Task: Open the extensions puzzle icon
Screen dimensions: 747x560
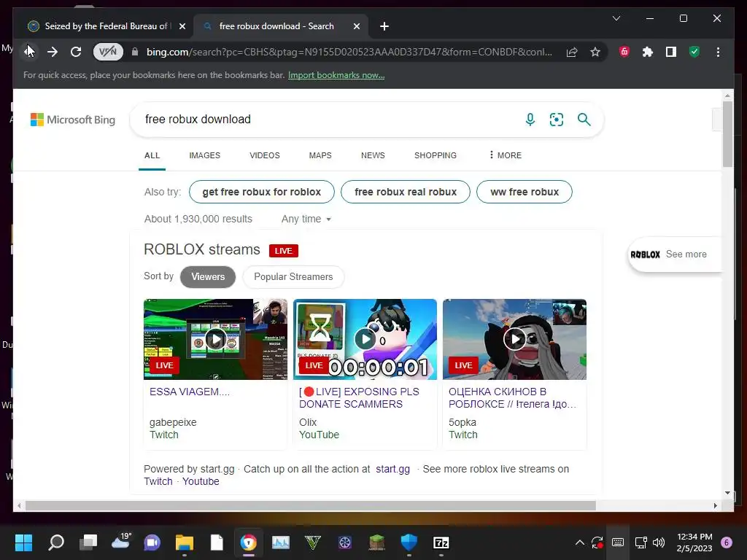Action: point(648,52)
